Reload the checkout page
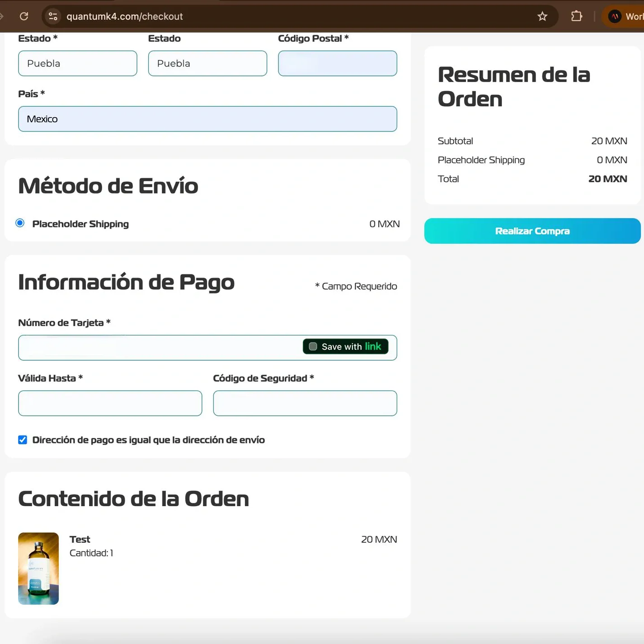The height and width of the screenshot is (644, 644). (24, 16)
